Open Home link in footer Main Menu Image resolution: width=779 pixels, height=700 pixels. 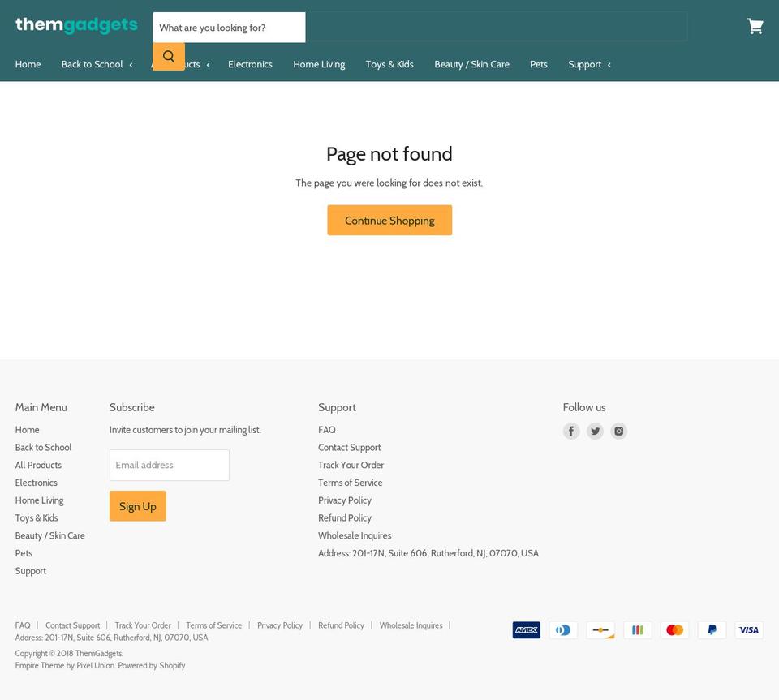tap(27, 430)
